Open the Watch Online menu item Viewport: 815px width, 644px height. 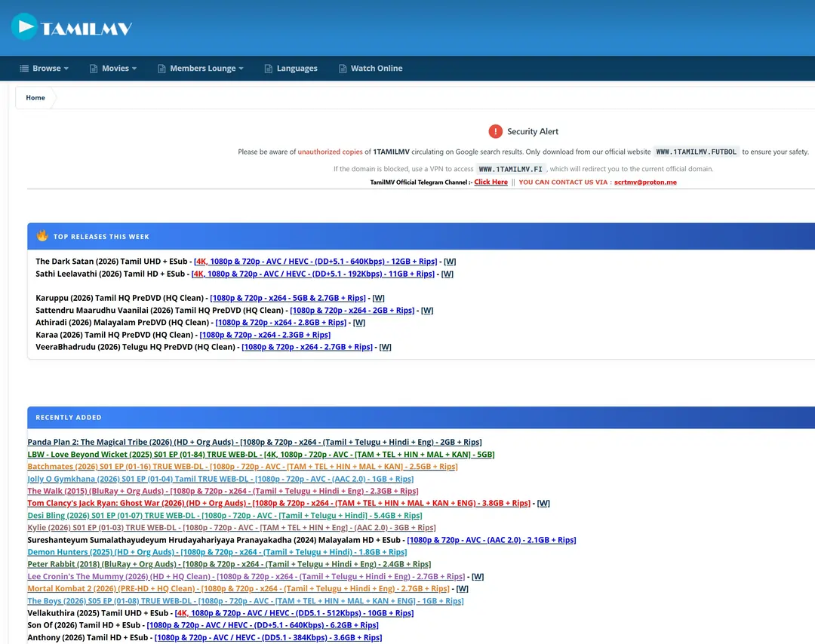pyautogui.click(x=371, y=69)
